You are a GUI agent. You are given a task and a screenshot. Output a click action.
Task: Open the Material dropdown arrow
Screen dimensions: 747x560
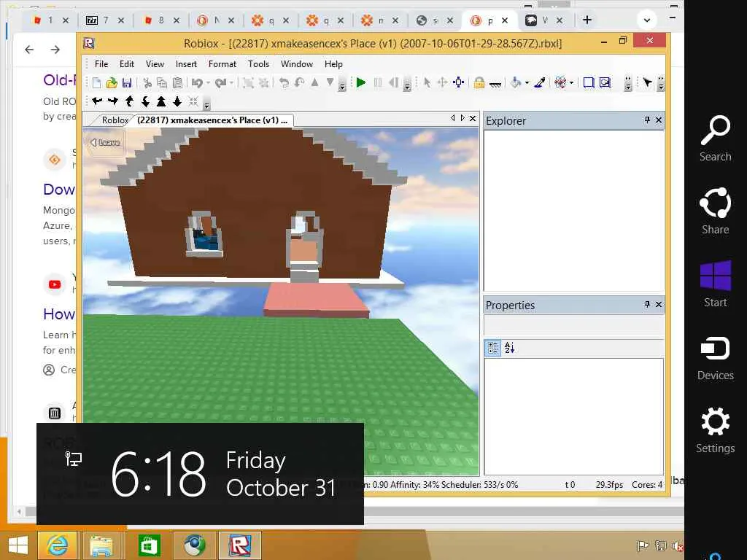571,83
